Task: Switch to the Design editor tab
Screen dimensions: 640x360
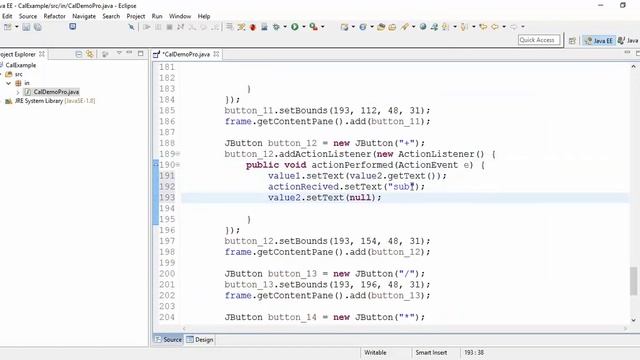Action: click(x=200, y=340)
